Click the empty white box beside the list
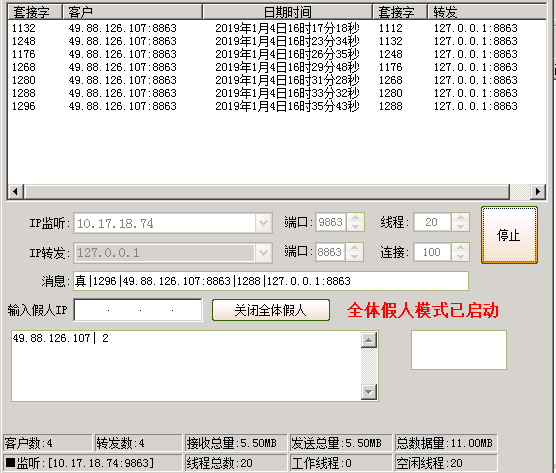 pyautogui.click(x=459, y=350)
